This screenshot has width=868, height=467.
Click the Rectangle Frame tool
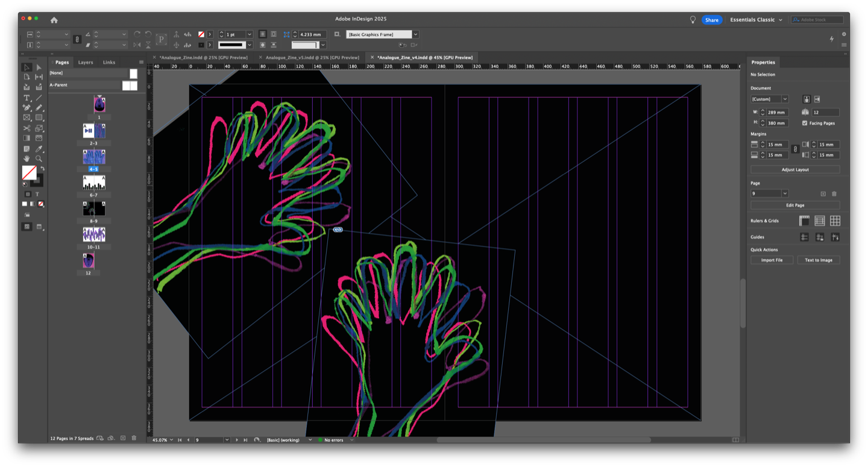27,118
